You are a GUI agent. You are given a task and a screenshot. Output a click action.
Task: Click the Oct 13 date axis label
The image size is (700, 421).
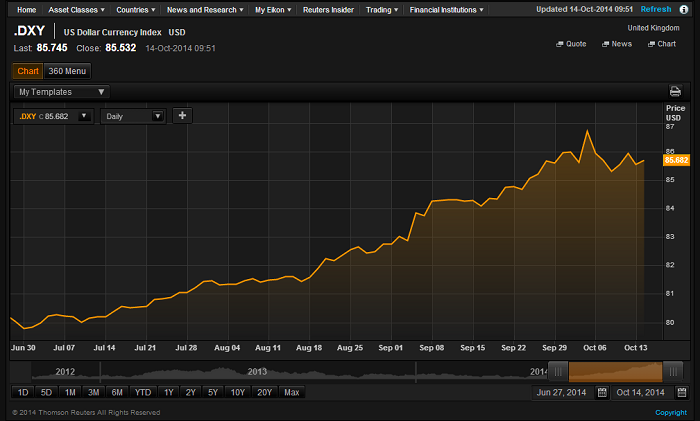tap(636, 348)
